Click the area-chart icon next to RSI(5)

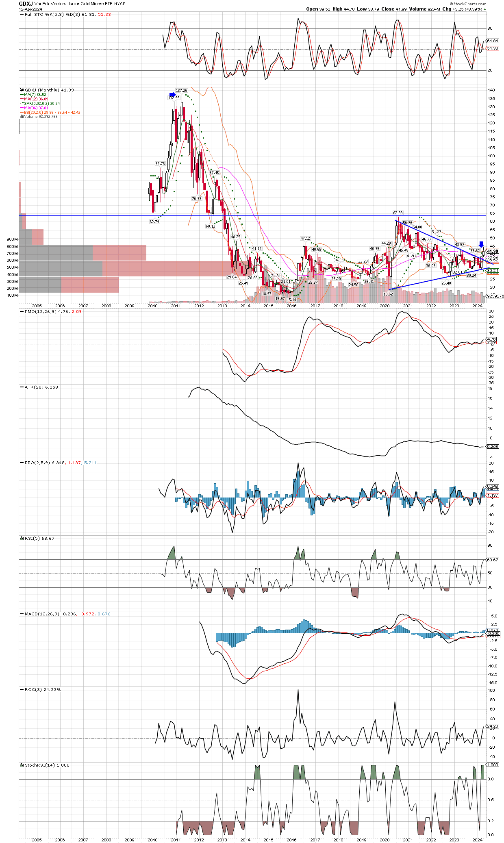(22, 538)
